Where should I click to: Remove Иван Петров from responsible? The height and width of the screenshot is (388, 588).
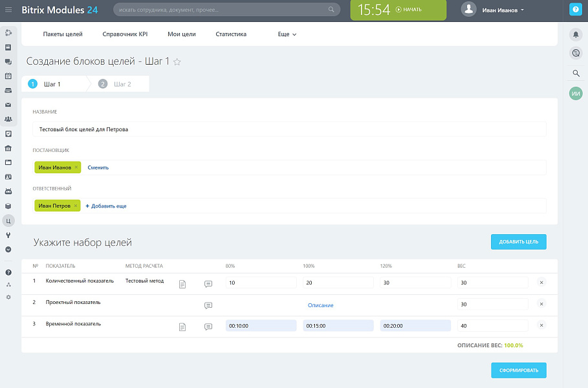pos(76,206)
